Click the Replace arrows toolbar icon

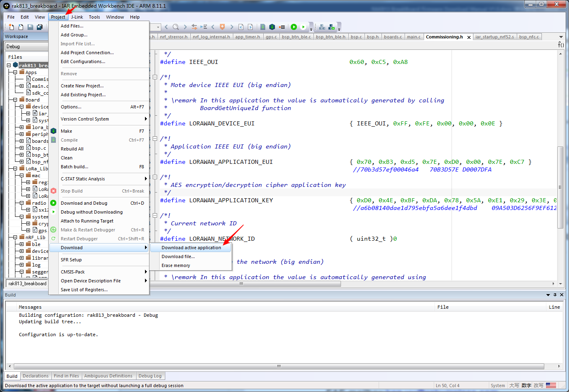[194, 27]
